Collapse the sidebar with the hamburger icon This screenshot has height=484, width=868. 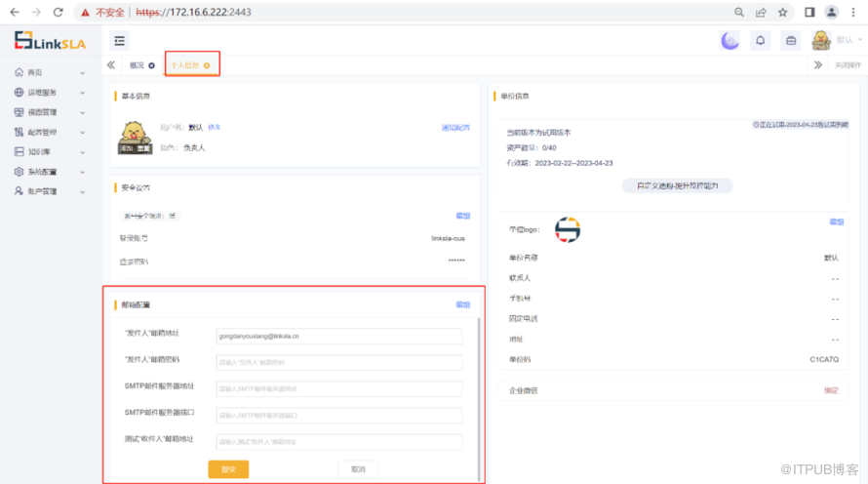point(120,41)
